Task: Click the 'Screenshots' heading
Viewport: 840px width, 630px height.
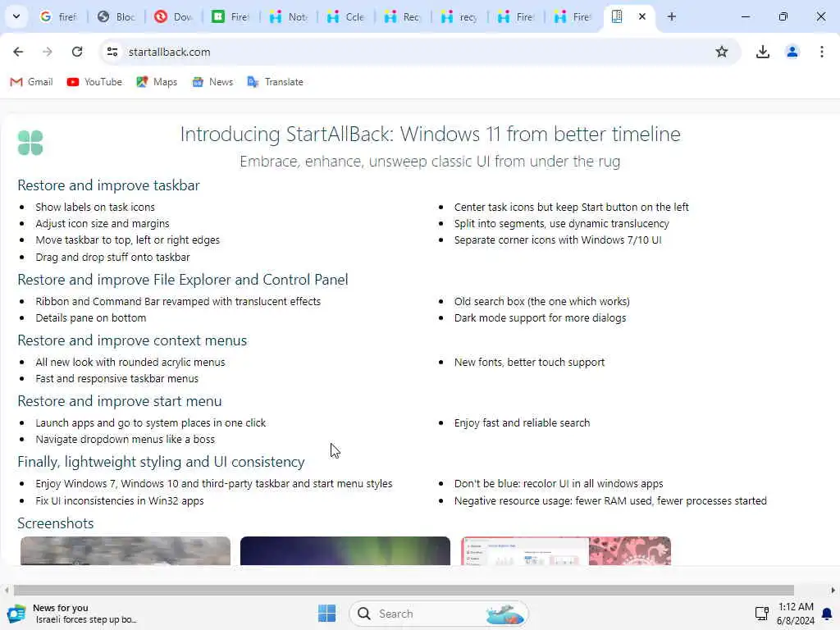Action: [55, 523]
